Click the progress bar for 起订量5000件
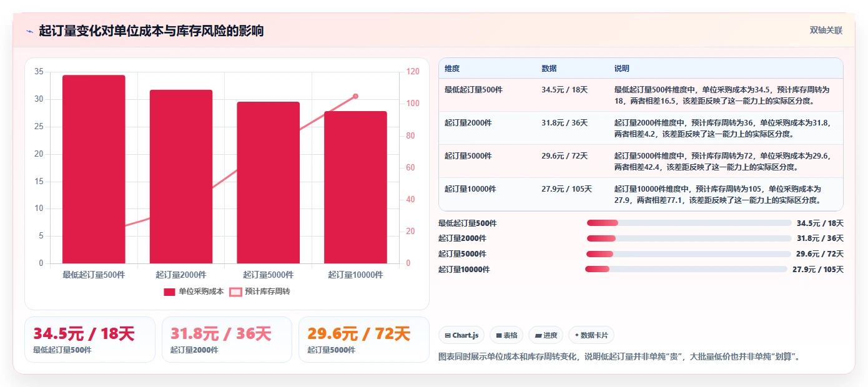Image resolution: width=868 pixels, height=387 pixels. 688,254
